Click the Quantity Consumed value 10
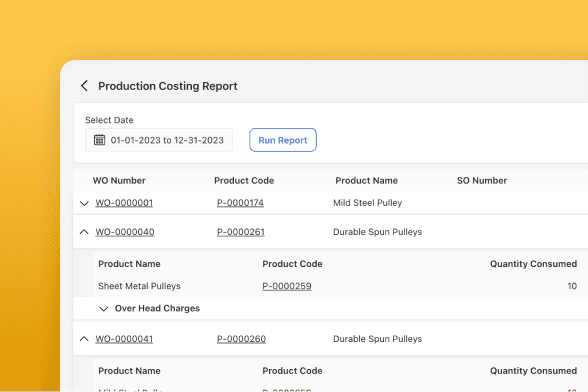The height and width of the screenshot is (392, 588). tap(572, 286)
